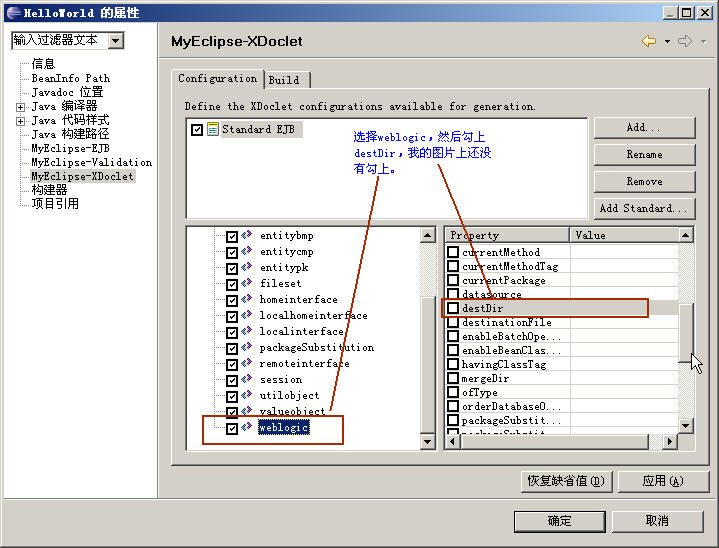The width and height of the screenshot is (719, 548).
Task: Click the Rename button
Action: click(644, 155)
